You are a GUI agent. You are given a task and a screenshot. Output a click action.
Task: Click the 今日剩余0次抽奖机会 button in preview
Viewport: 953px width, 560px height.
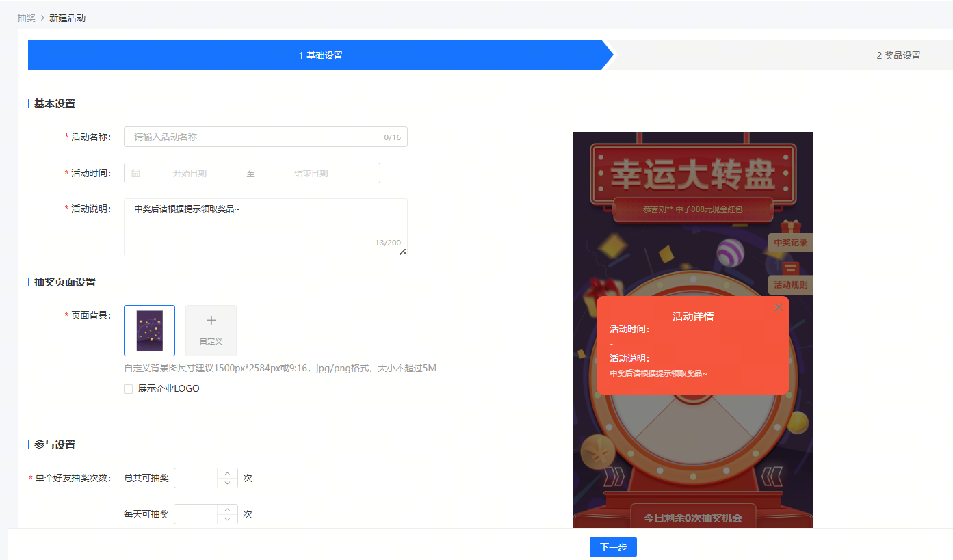[x=692, y=517]
